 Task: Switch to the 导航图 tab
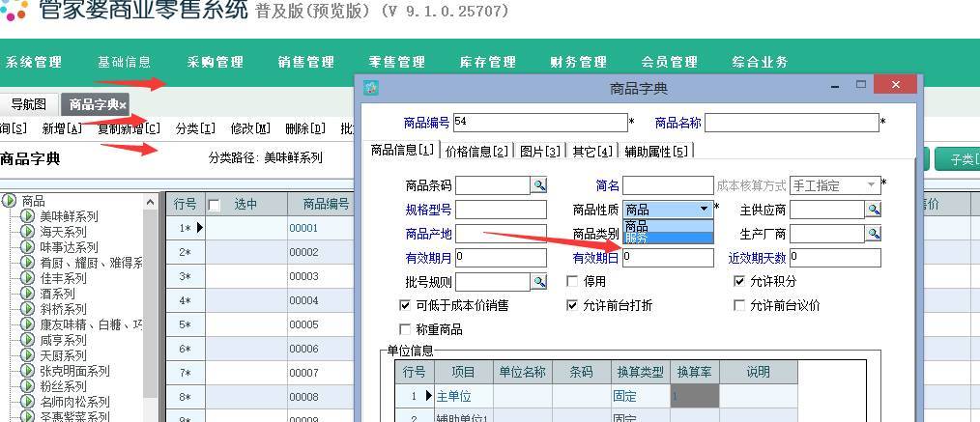click(x=29, y=104)
